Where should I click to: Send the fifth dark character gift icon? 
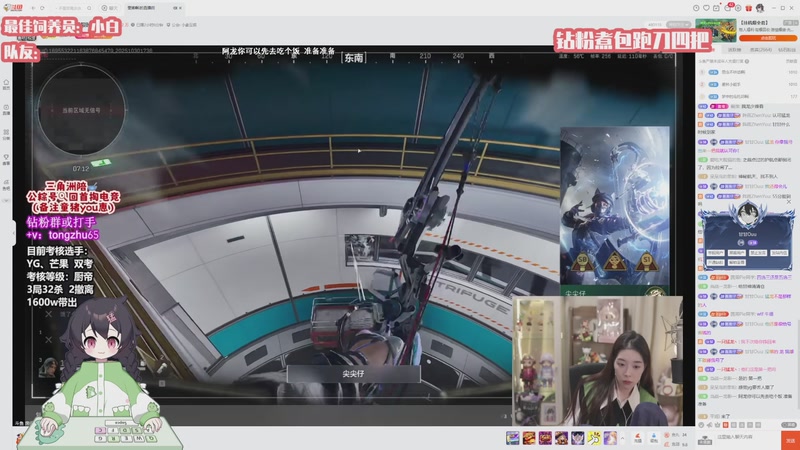[578, 438]
